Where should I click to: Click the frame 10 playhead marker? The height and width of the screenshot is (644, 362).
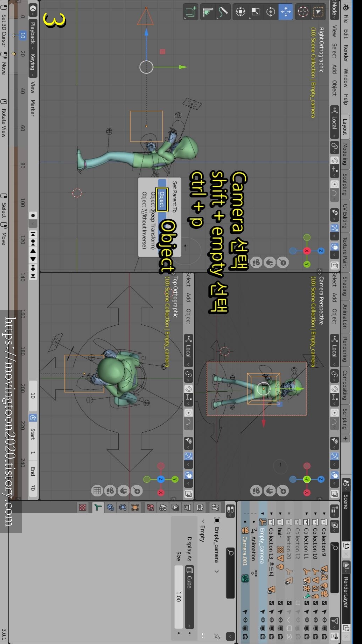click(22, 35)
